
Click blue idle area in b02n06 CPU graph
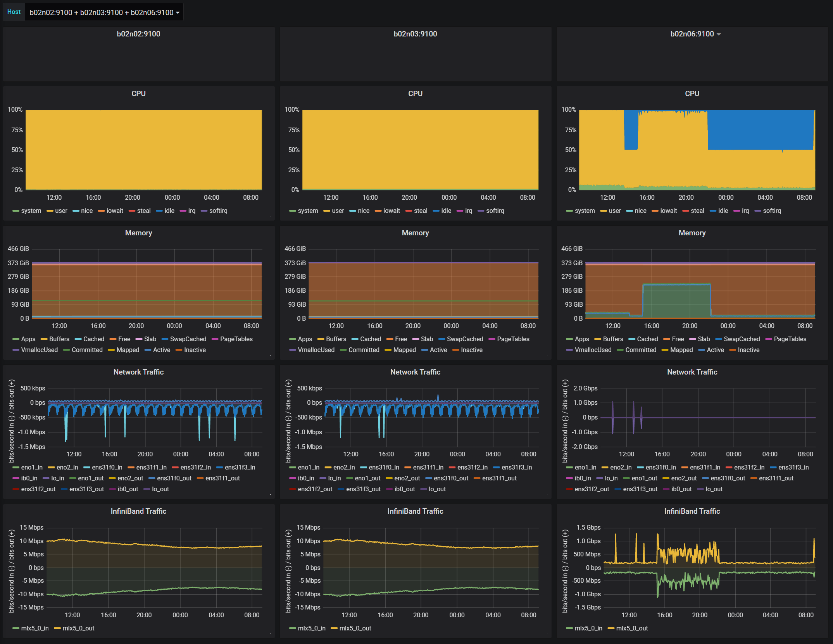760,130
